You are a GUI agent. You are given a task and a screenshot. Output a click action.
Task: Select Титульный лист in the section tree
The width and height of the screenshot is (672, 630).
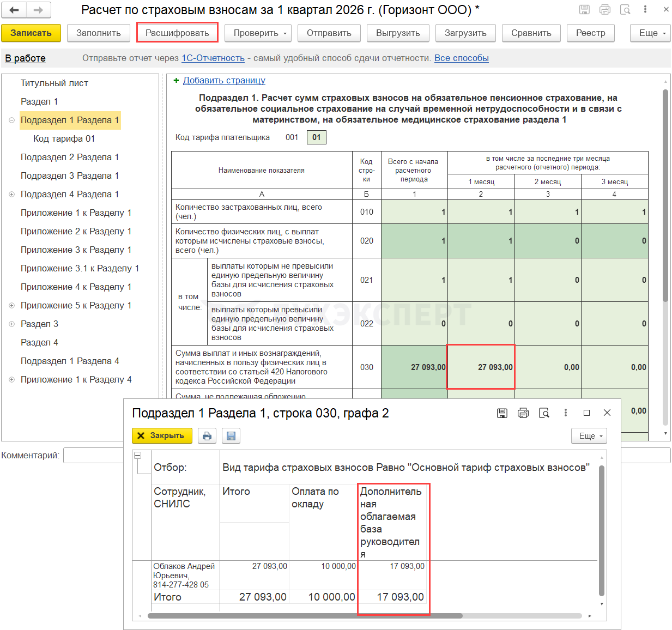pos(55,83)
